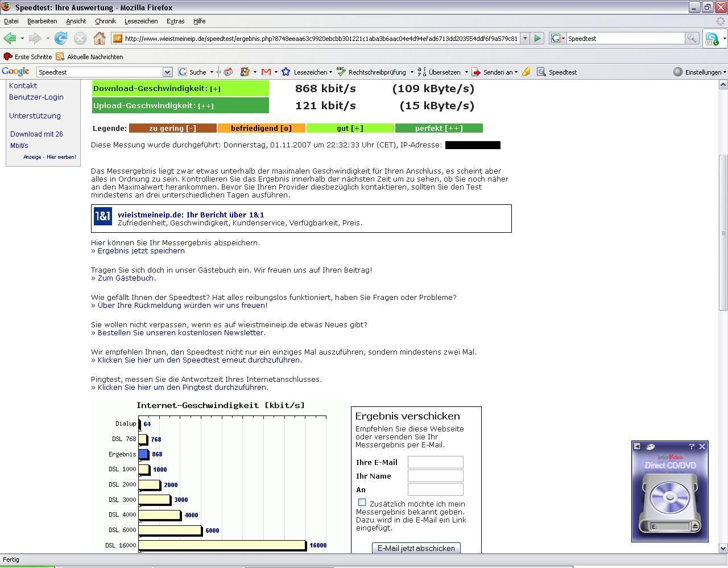The width and height of the screenshot is (728, 568).
Task: Open the Datei menu
Action: pos(11,21)
